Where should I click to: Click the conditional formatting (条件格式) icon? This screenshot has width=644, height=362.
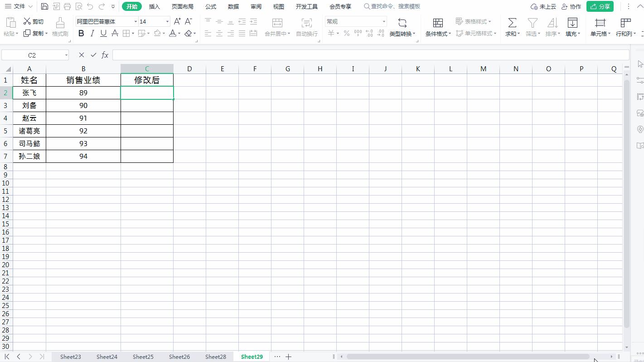(x=438, y=23)
